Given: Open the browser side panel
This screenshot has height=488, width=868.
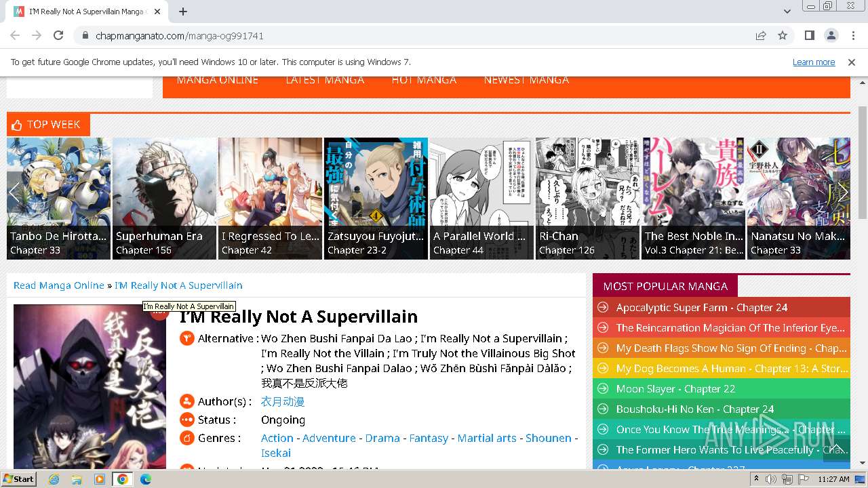Looking at the screenshot, I should click(810, 35).
